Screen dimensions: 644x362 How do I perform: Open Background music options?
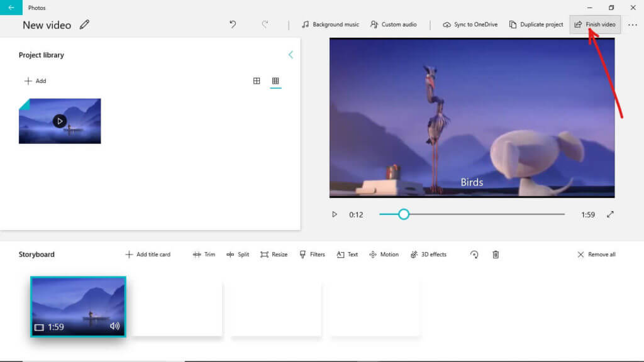tap(330, 25)
